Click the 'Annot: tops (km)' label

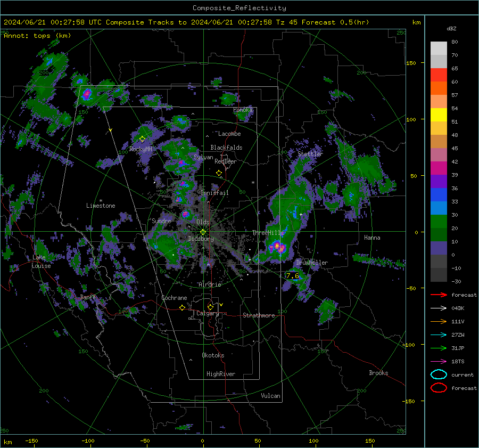coord(37,36)
